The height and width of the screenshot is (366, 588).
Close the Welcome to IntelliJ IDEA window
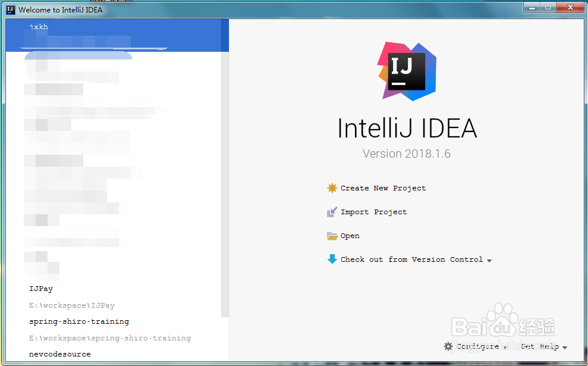pos(570,8)
